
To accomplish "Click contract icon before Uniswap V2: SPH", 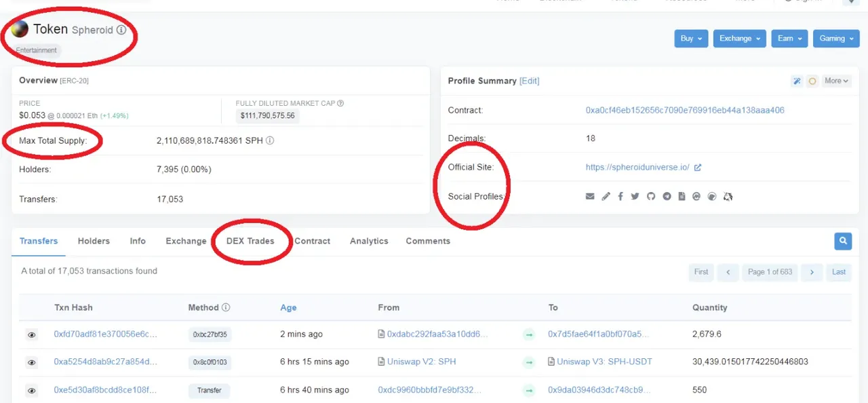I will (382, 362).
